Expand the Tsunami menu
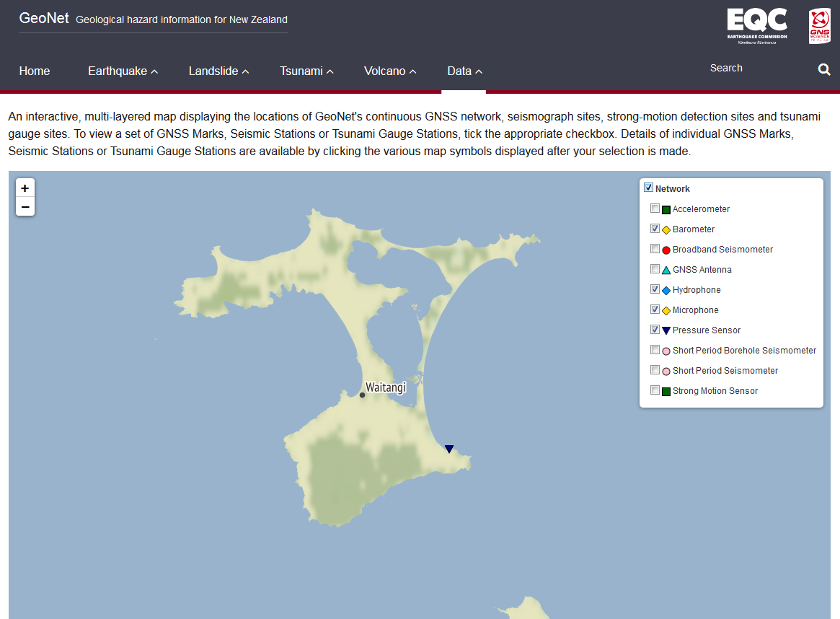This screenshot has height=619, width=840. [x=306, y=71]
